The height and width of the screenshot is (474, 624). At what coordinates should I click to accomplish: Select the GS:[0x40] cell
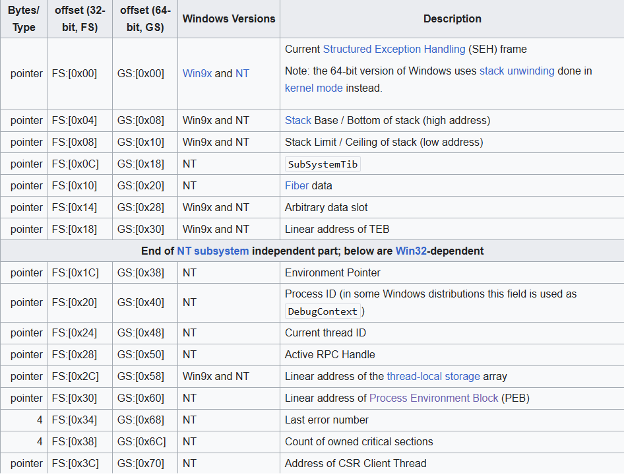coord(145,302)
